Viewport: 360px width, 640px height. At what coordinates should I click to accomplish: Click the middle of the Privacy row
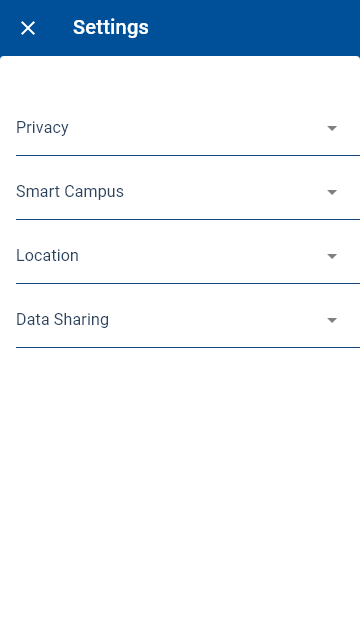pyautogui.click(x=188, y=128)
